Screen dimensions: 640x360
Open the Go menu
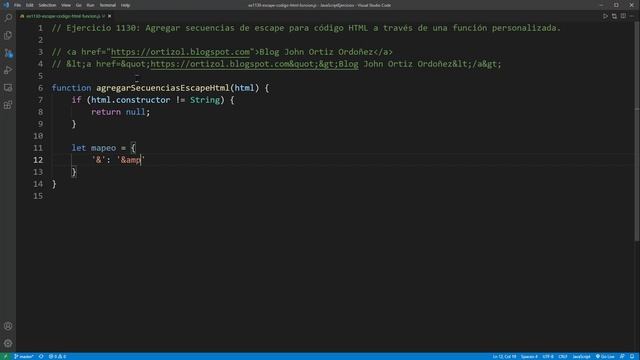tap(78, 5)
